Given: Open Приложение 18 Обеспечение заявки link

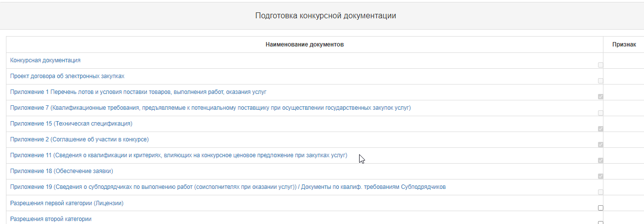Looking at the screenshot, I should (62, 171).
